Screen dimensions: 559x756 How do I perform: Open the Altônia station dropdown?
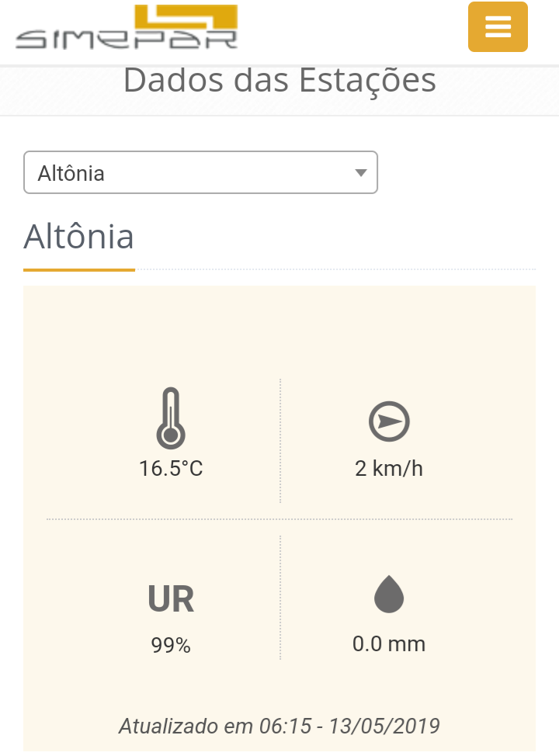coord(200,172)
